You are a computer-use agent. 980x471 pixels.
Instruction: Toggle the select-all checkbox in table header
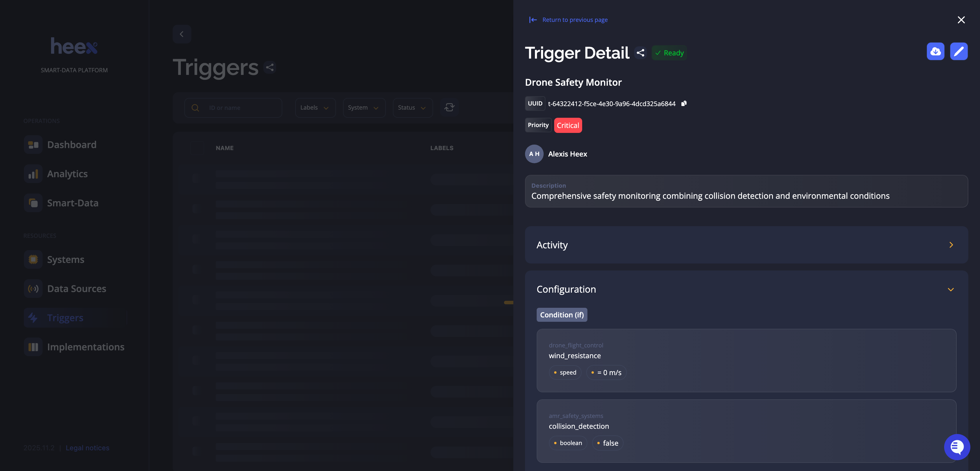pos(197,148)
